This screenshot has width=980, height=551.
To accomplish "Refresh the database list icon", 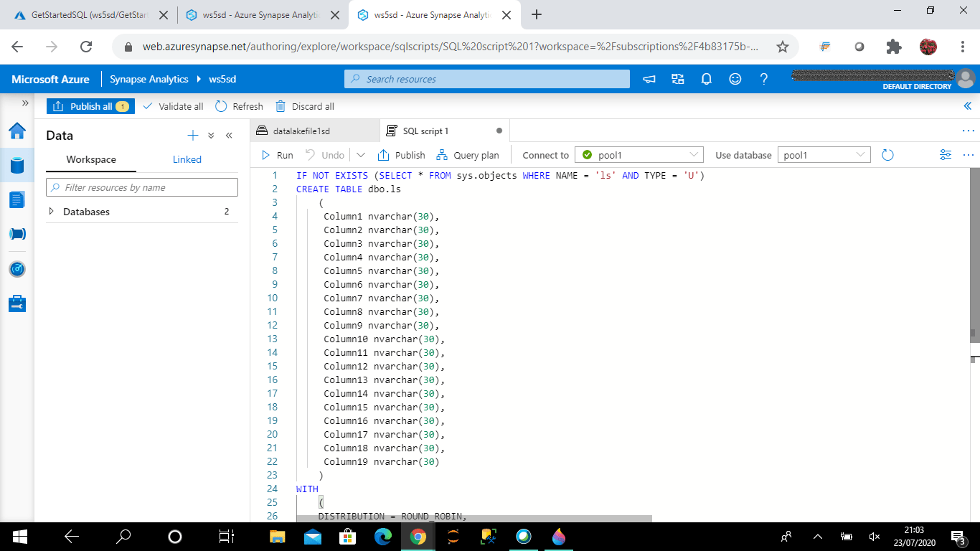I will (887, 155).
